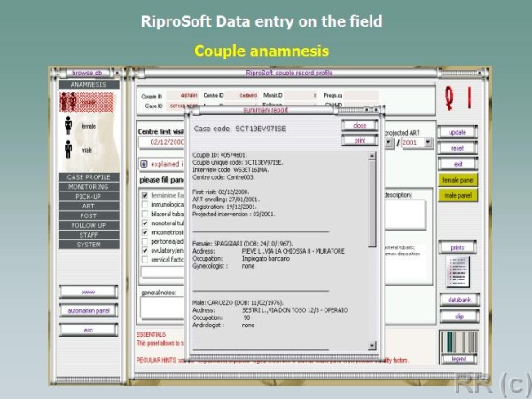The image size is (532, 399).
Task: Open the projected ART year dropdown
Action: [428, 142]
